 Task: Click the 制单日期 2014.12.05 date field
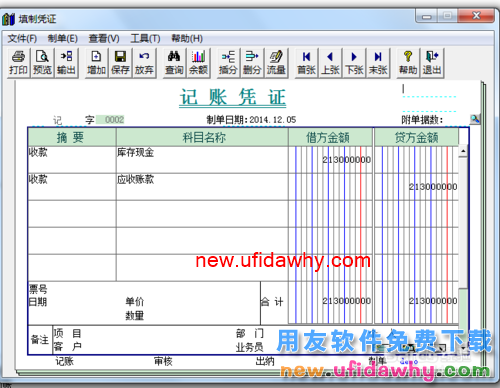click(273, 120)
